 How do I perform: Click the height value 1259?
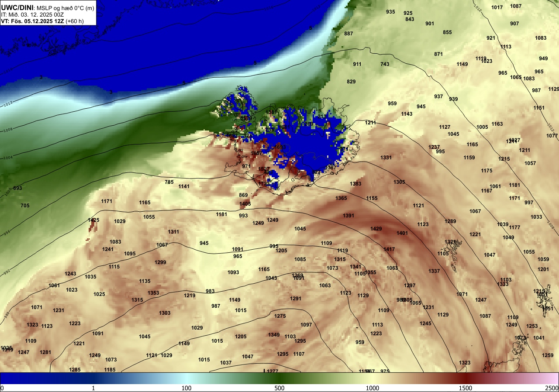548,355
